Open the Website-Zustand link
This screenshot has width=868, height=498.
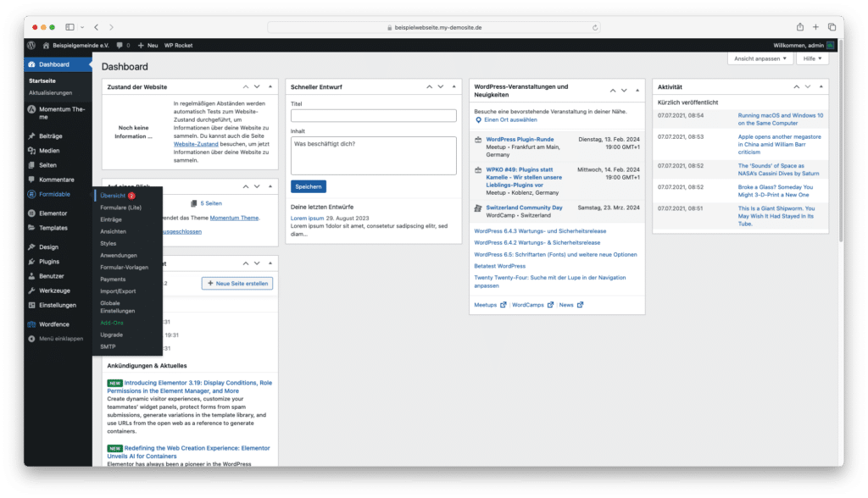tap(196, 145)
